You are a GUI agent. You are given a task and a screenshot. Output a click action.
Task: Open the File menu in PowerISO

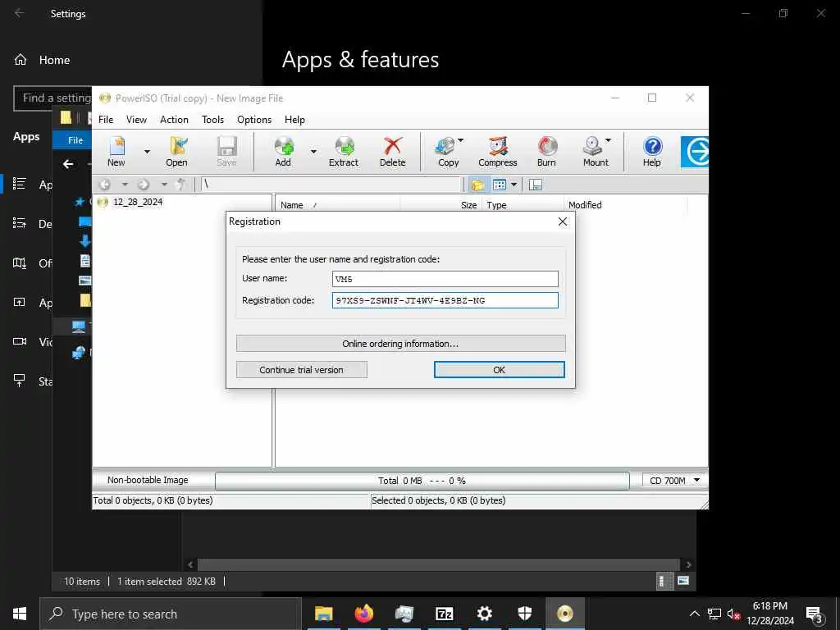point(106,120)
